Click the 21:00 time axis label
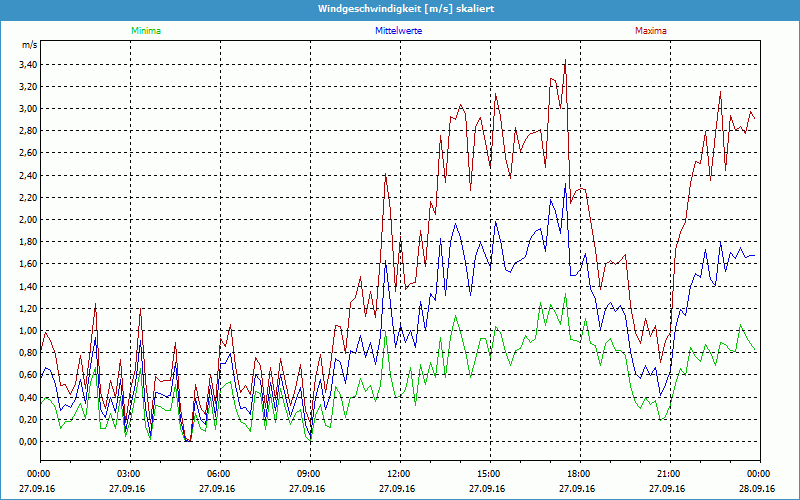The height and width of the screenshot is (500, 800). pyautogui.click(x=669, y=474)
